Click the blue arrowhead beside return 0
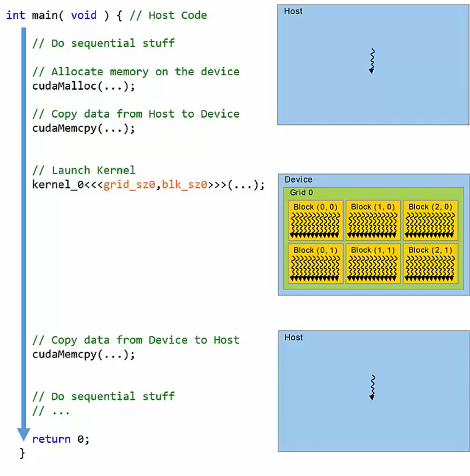 (23, 433)
